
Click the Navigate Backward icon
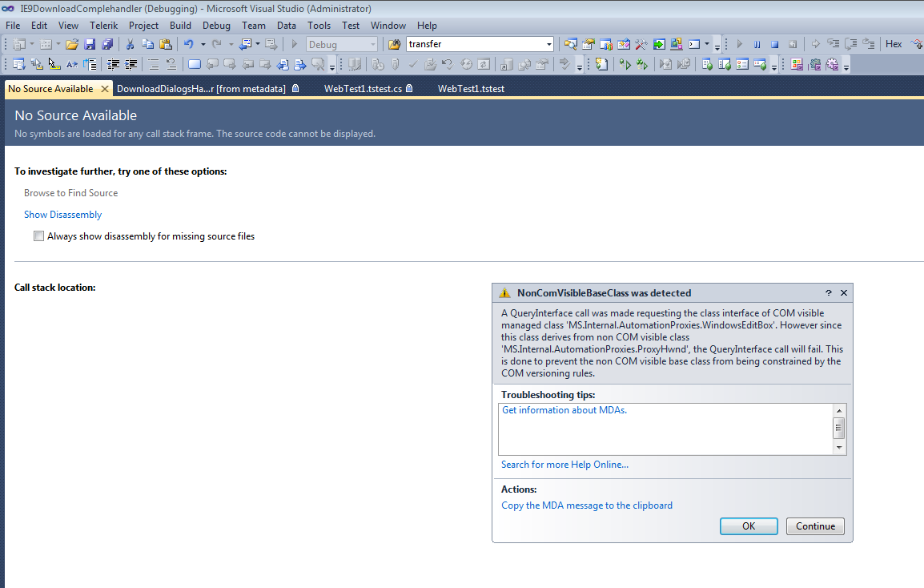point(246,44)
